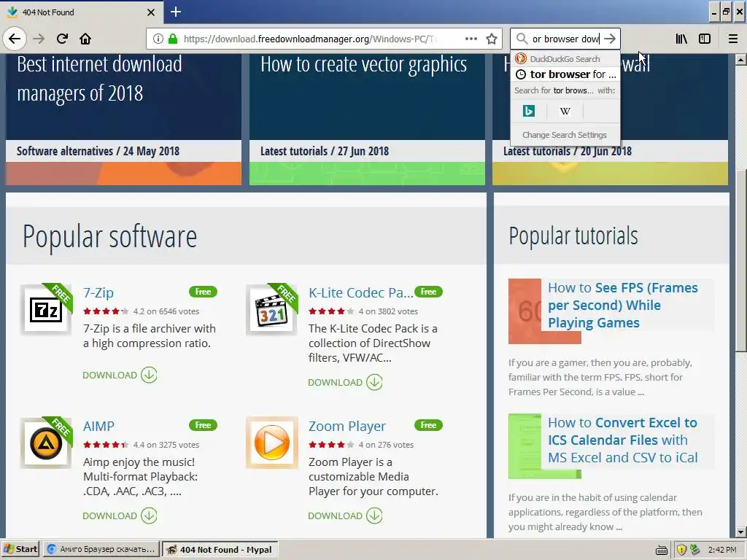Open the browser home page
747x560 pixels.
[85, 39]
